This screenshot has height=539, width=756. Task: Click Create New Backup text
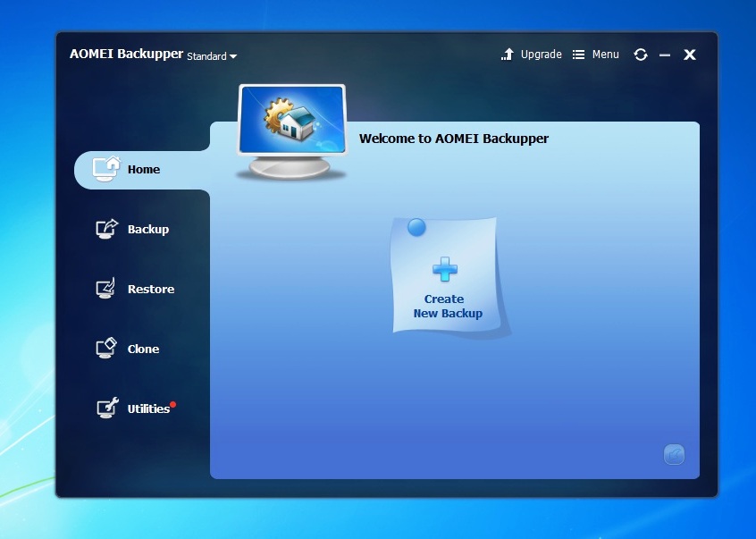tap(448, 306)
